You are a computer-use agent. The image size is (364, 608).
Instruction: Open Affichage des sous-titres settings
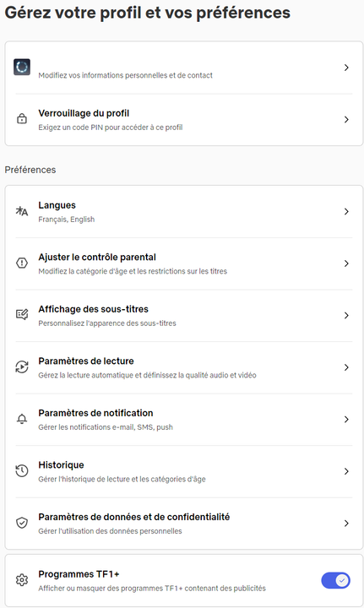point(184,316)
